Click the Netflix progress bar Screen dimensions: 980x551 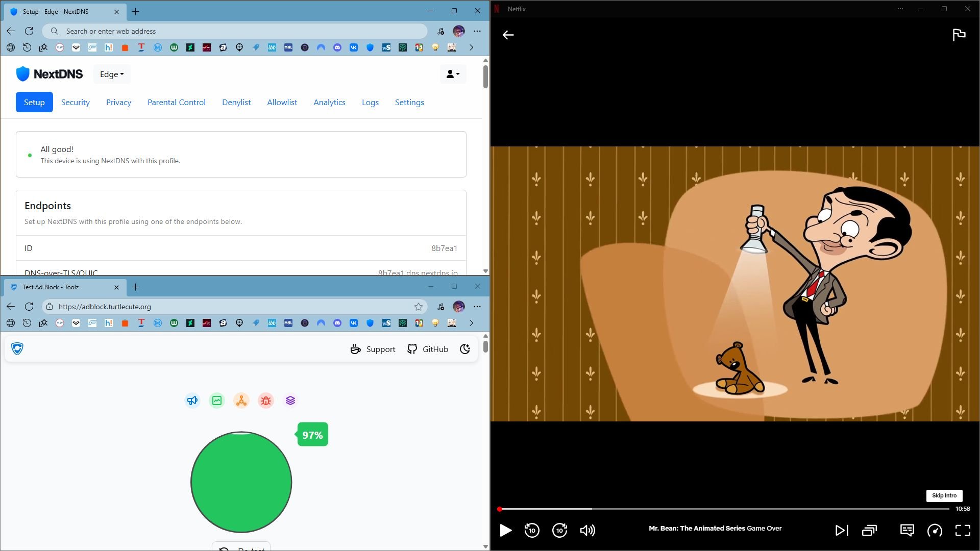[723, 509]
